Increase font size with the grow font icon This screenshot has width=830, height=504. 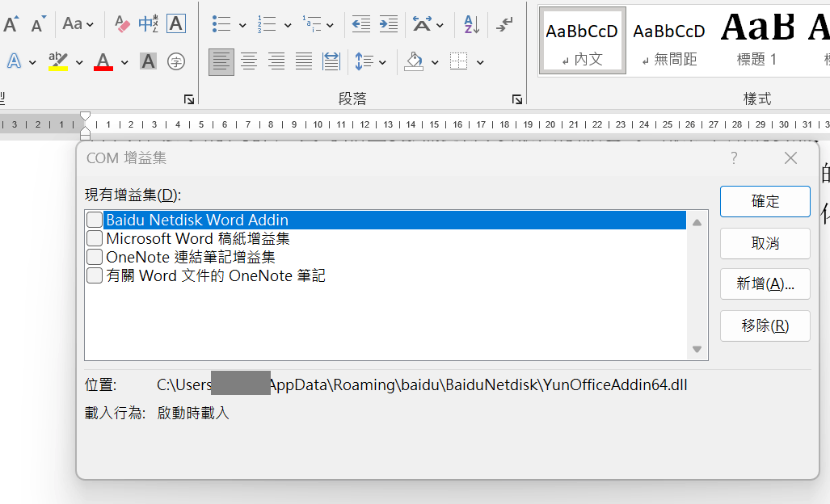(11, 23)
